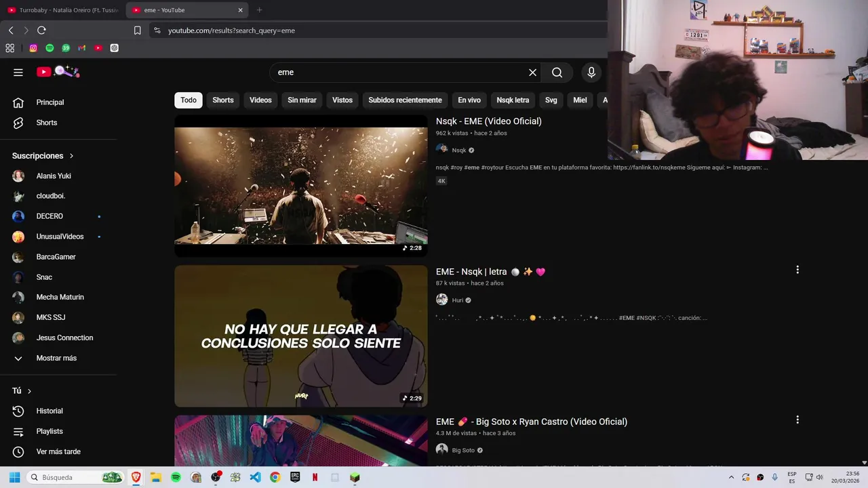Open Epic Games Launcher from the taskbar
The height and width of the screenshot is (488, 868).
coord(295,477)
